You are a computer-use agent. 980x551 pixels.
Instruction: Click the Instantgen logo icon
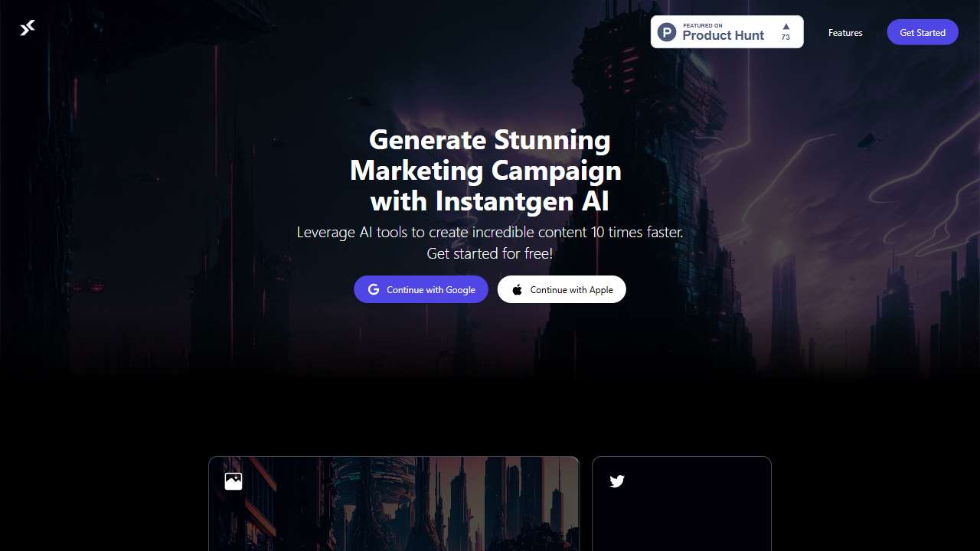pyautogui.click(x=28, y=28)
